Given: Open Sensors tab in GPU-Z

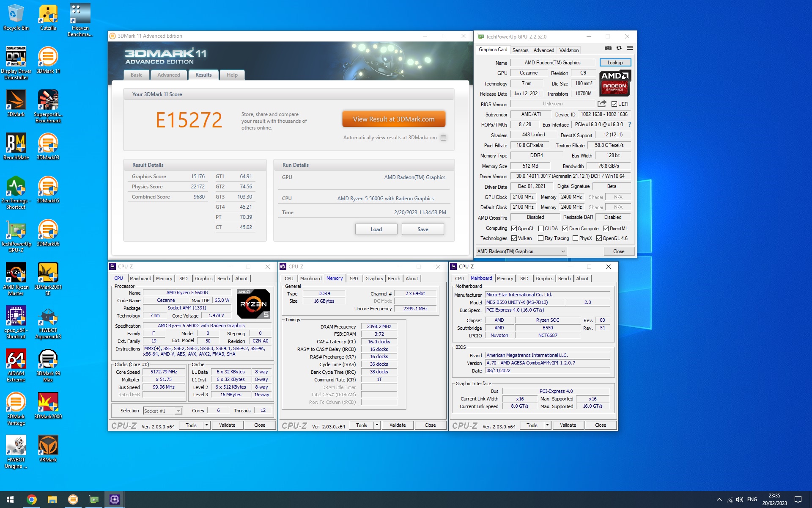Looking at the screenshot, I should pyautogui.click(x=520, y=50).
